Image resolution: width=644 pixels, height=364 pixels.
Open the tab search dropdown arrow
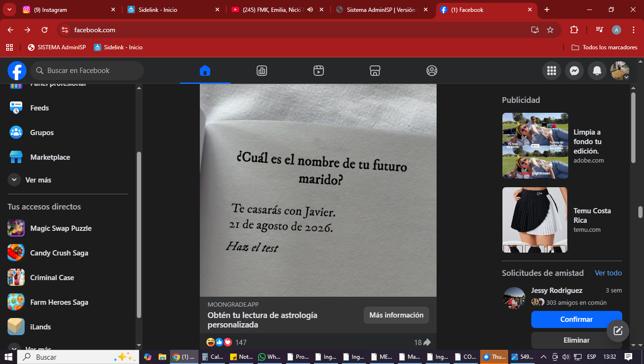9,9
